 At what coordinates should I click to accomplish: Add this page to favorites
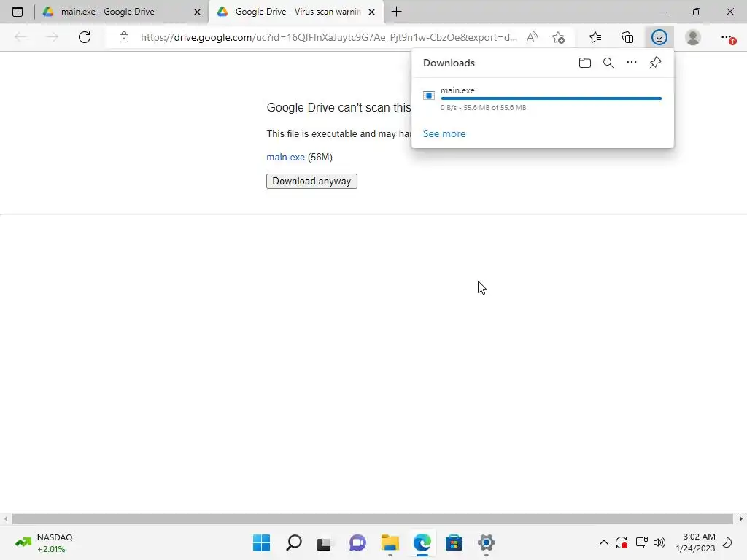point(558,37)
